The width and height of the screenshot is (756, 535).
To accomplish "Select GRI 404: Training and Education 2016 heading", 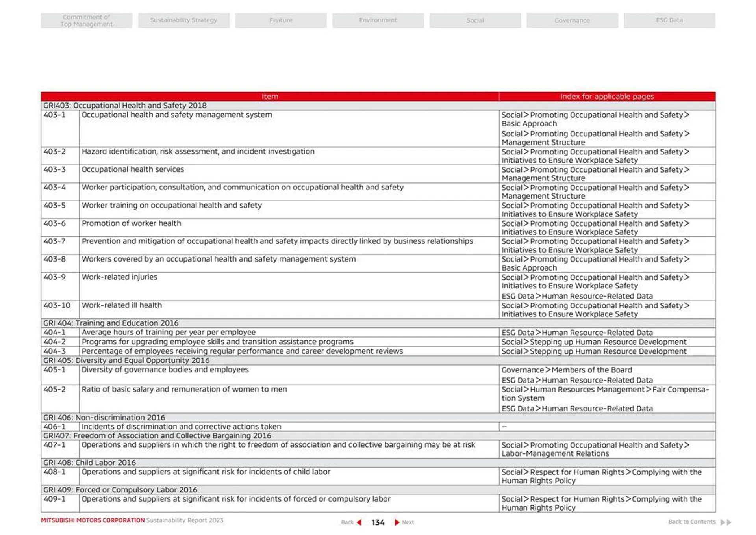I will click(x=111, y=323).
